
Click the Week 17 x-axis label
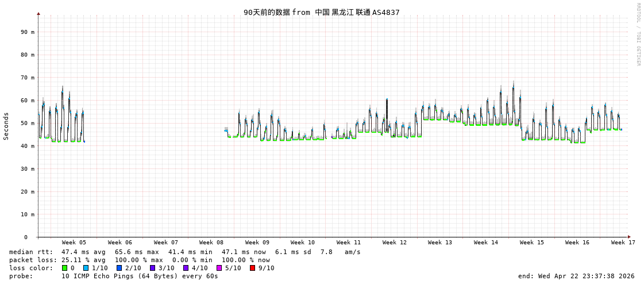tap(623, 243)
